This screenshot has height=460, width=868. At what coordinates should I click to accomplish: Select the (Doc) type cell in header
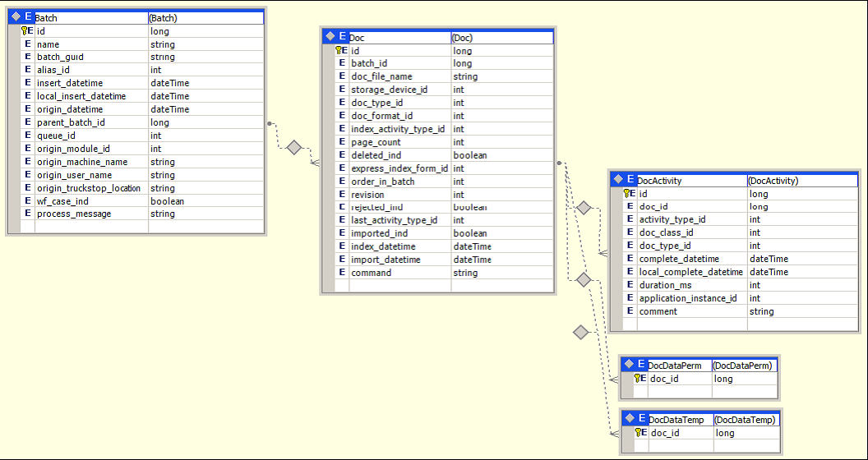coord(502,38)
